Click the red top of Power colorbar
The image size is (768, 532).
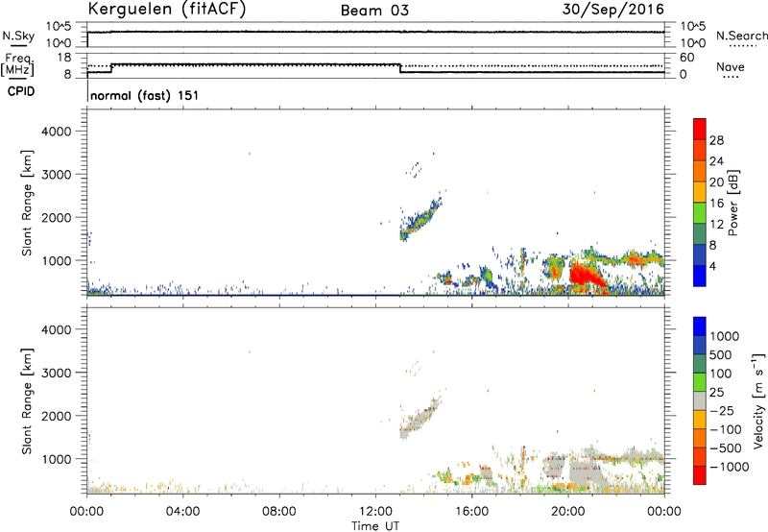pyautogui.click(x=700, y=129)
